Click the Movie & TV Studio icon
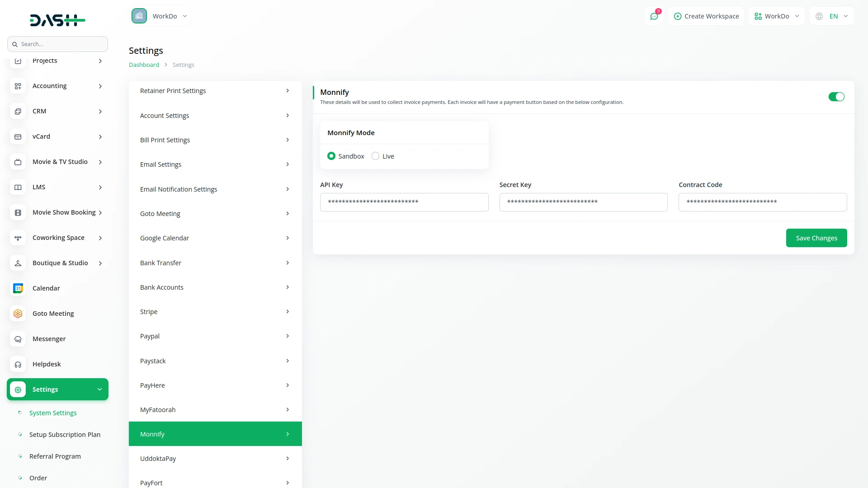This screenshot has width=868, height=488. [x=18, y=162]
